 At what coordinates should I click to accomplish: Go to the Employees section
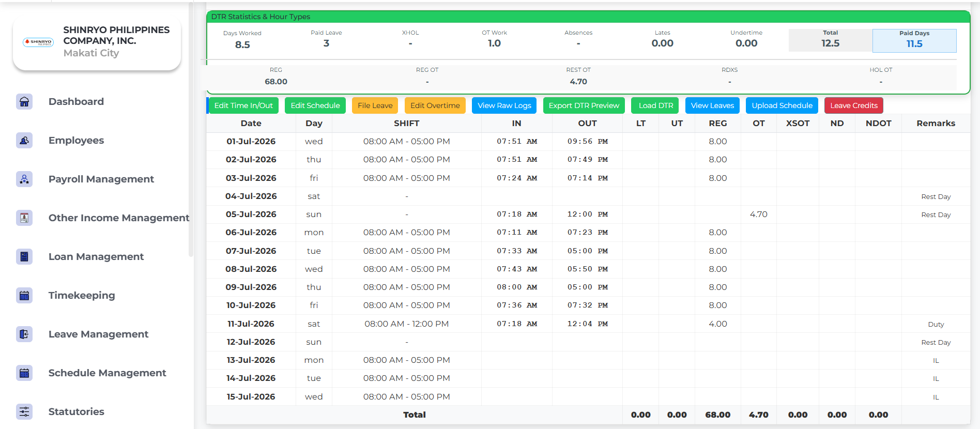tap(76, 141)
